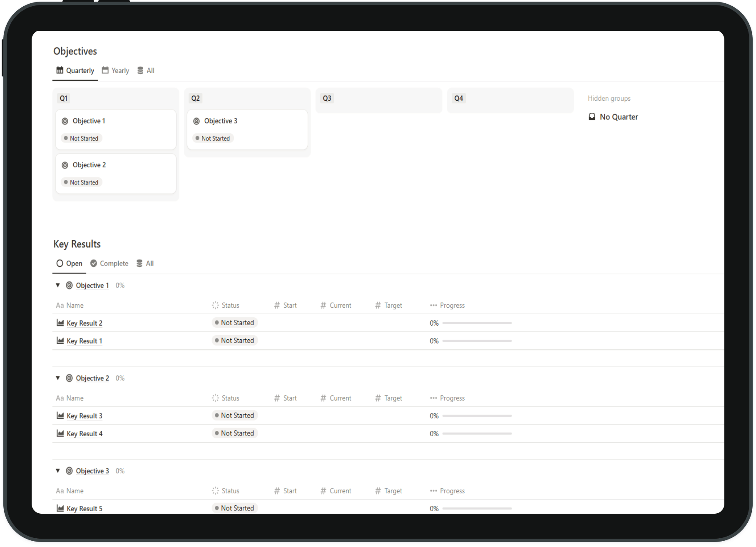Switch to the Yearly objectives tab
Screen dimensions: 756x547
coord(115,70)
